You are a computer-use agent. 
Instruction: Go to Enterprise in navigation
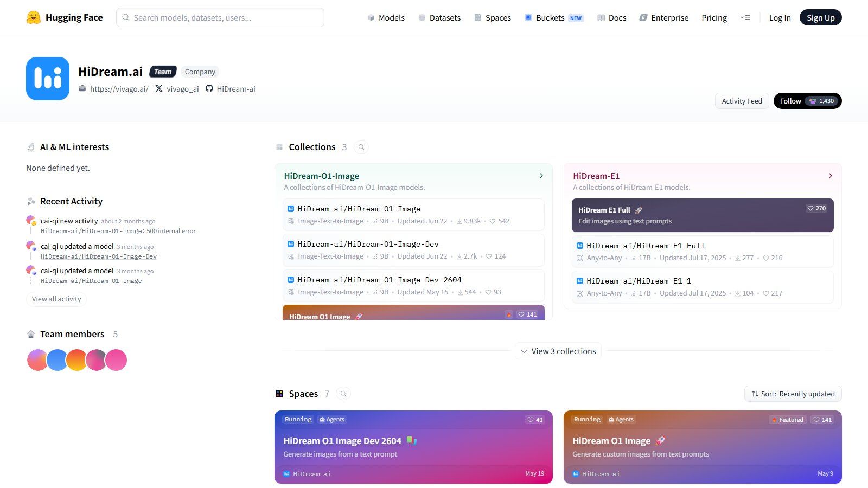pos(664,18)
